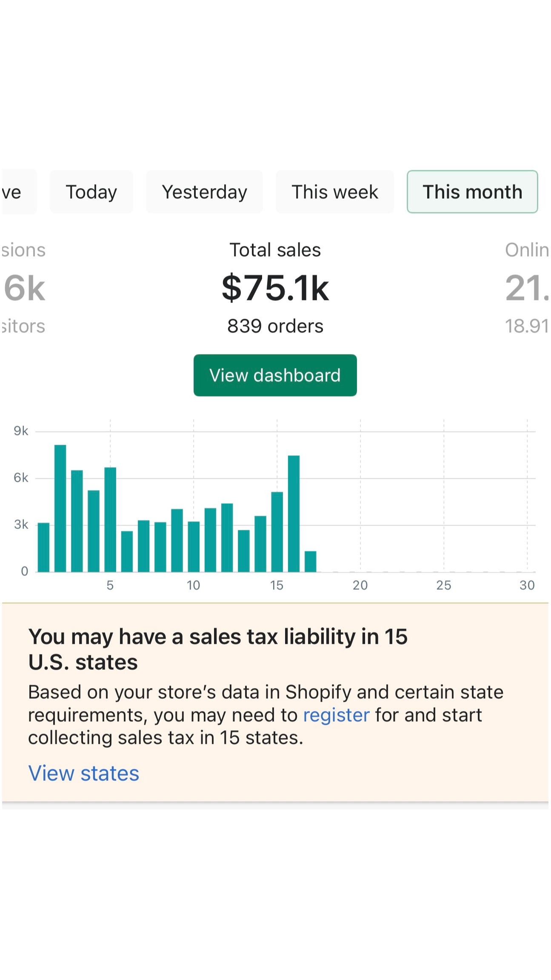Open the This week tab

[x=335, y=192]
